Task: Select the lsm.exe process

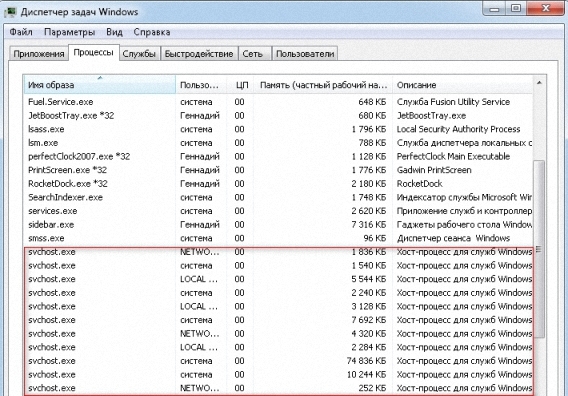Action: pos(278,143)
